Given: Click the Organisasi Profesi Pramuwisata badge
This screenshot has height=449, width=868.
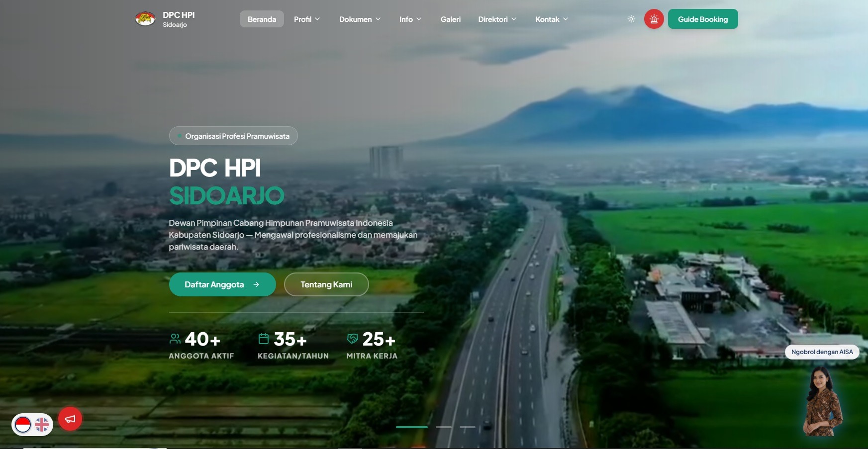Looking at the screenshot, I should pos(233,136).
